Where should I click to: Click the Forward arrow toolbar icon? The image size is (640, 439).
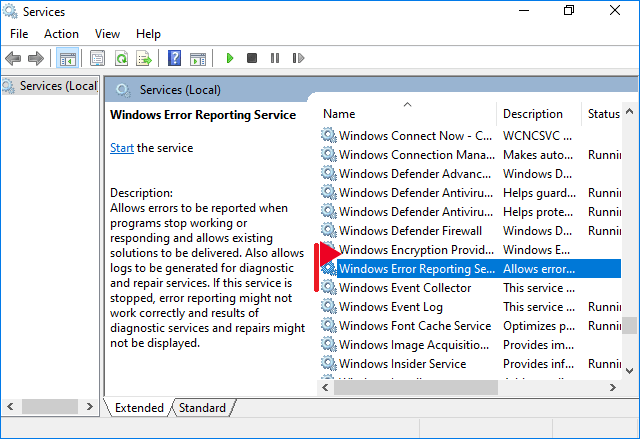[36, 58]
